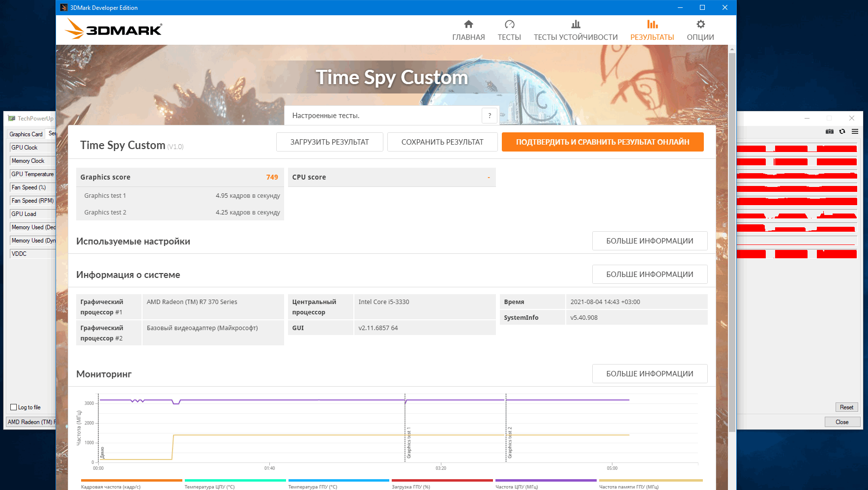Click the Graphics test 1 row
Image resolution: width=868 pixels, height=490 pixels.
(x=180, y=196)
